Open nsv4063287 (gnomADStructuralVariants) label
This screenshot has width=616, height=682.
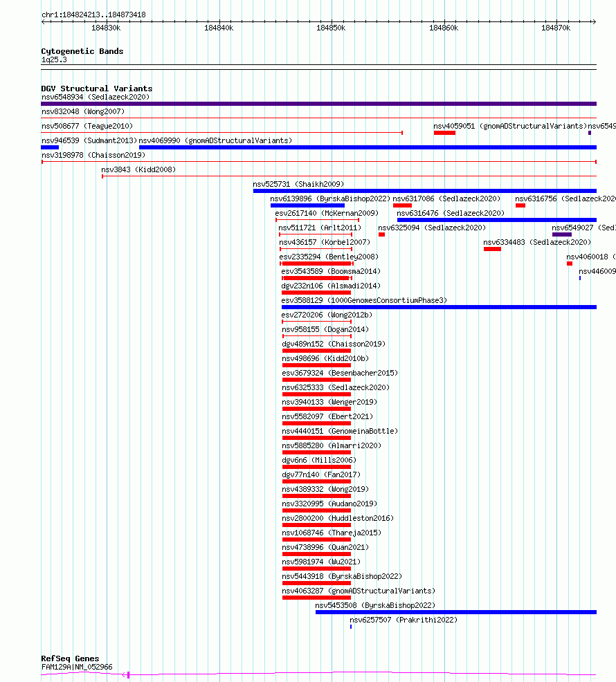pyautogui.click(x=359, y=591)
